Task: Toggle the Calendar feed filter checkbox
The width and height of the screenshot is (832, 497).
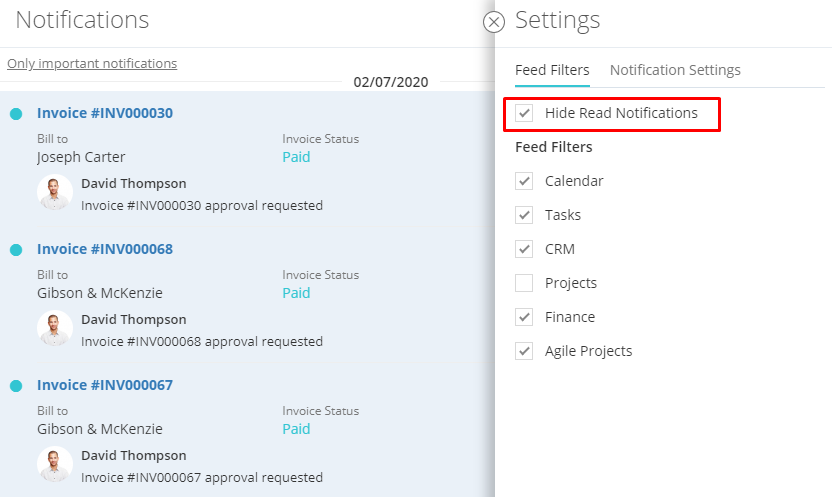Action: click(524, 181)
